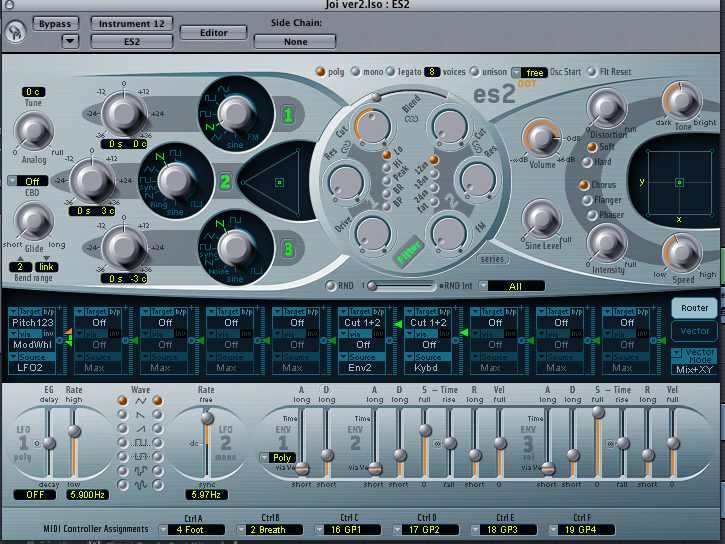Switch to the Router view
This screenshot has height=544, width=725.
[694, 308]
